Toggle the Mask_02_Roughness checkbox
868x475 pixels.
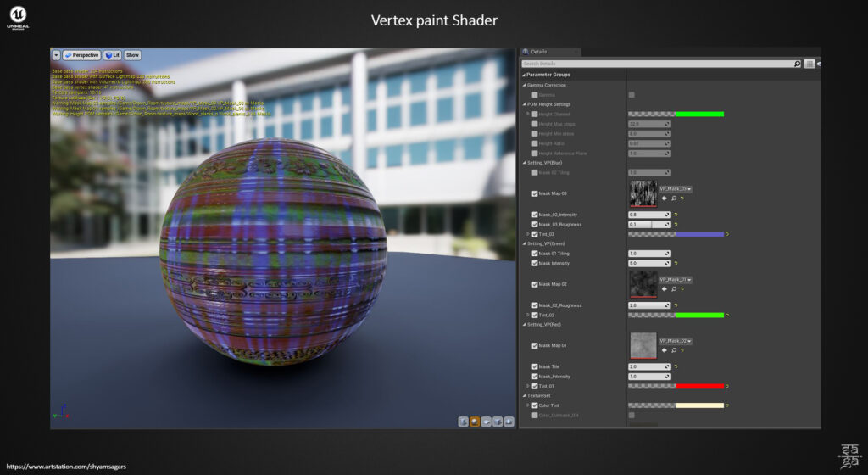(535, 305)
